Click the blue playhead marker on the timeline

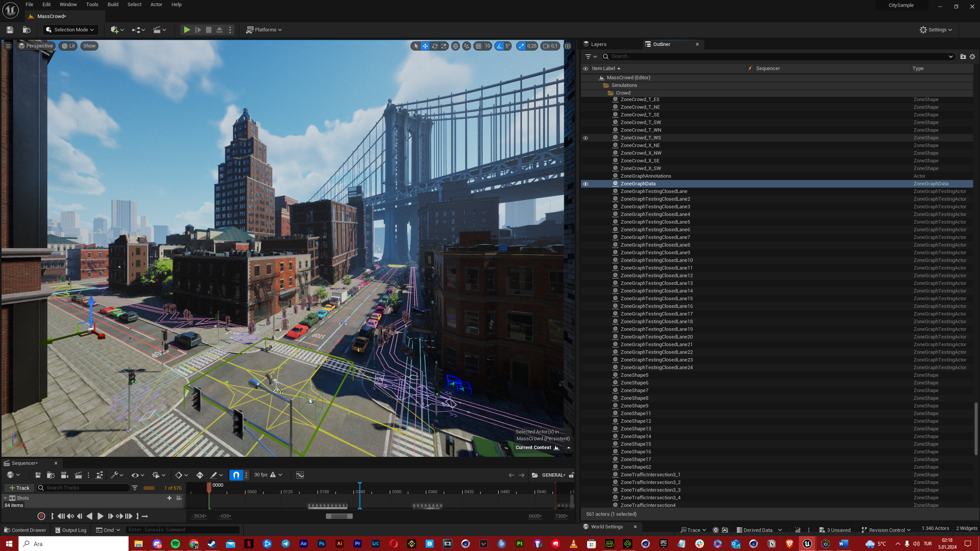pyautogui.click(x=360, y=484)
